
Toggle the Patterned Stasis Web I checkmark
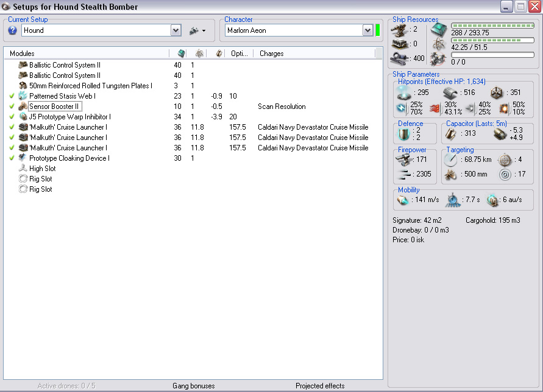click(12, 96)
